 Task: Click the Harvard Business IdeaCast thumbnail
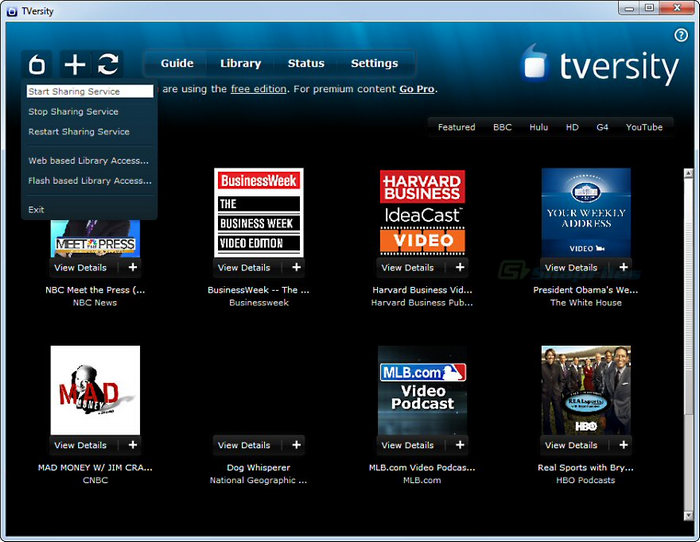(x=422, y=213)
